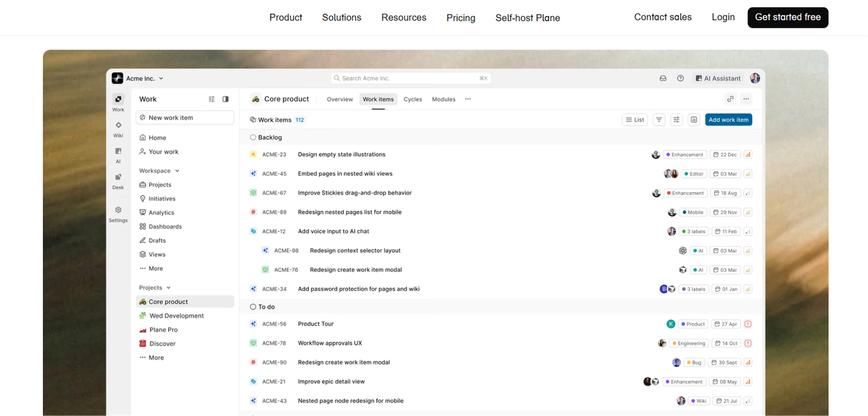Click the Enhancement label on ACME-67

pos(686,193)
